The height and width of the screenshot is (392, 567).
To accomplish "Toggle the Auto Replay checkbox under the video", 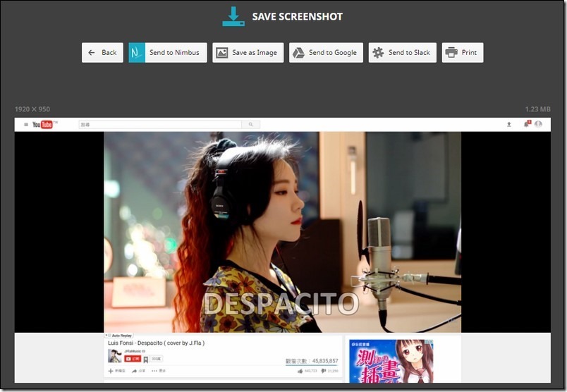I will coord(109,335).
